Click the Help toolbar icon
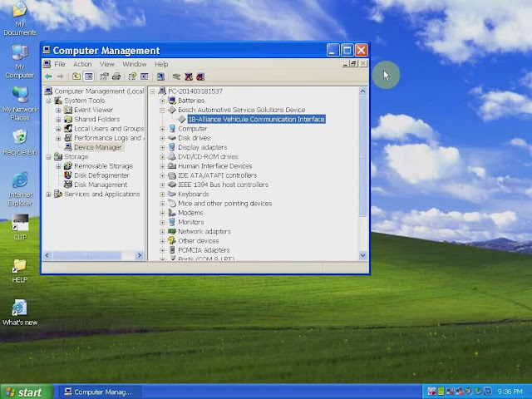The image size is (532, 399). coord(132,76)
